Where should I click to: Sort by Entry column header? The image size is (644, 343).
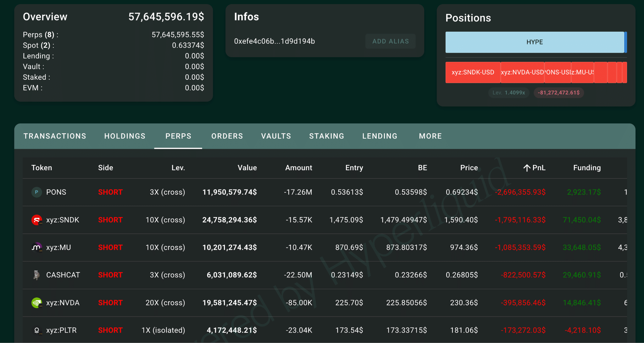tap(354, 168)
